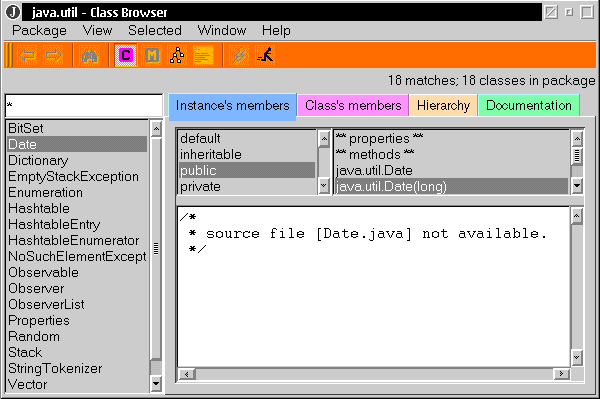
Task: Select Dictionary in the class list
Action: coord(77,160)
